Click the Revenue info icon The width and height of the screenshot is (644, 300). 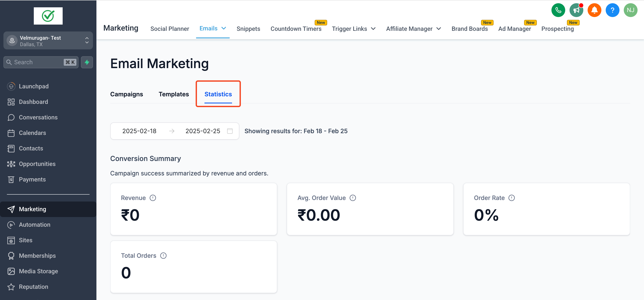pyautogui.click(x=153, y=198)
